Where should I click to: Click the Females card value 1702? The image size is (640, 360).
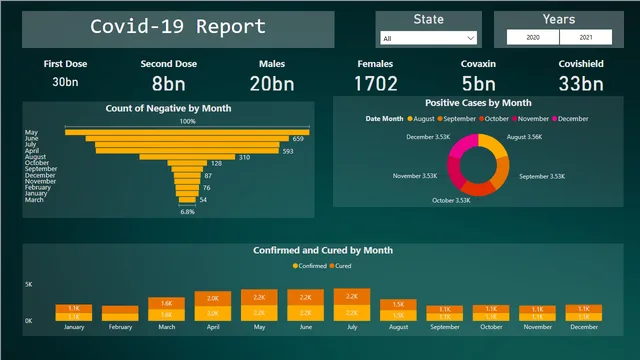pyautogui.click(x=375, y=84)
